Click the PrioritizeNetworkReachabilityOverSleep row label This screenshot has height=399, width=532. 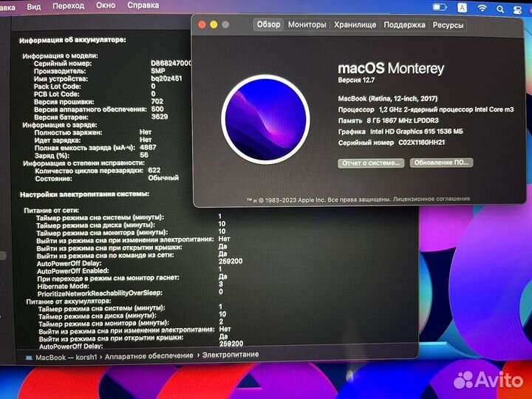tap(100, 293)
